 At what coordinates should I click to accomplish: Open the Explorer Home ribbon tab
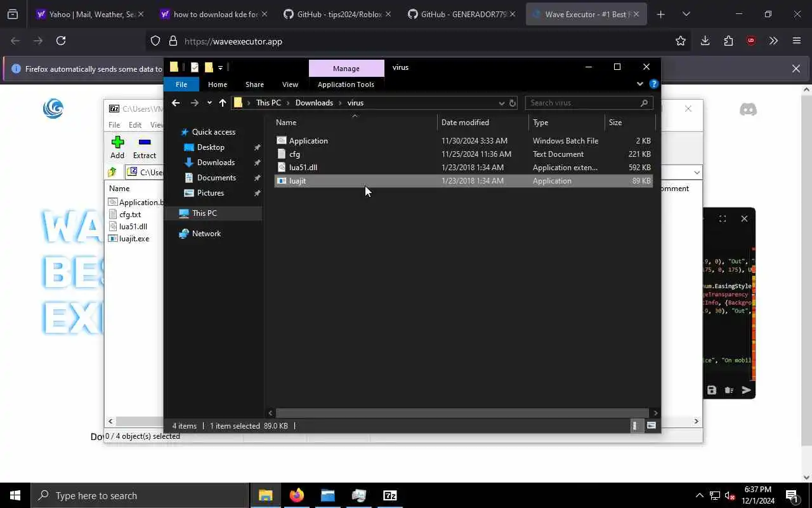218,84
